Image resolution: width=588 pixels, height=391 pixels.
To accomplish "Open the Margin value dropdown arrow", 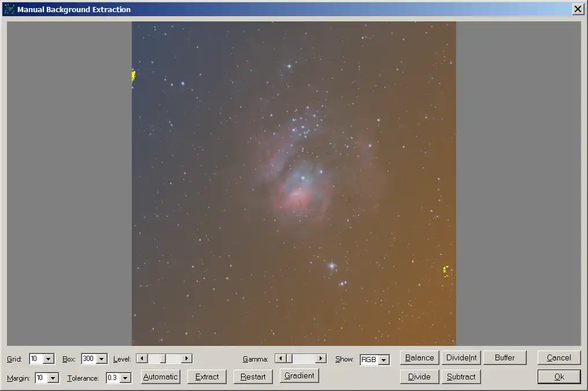I will (x=53, y=378).
